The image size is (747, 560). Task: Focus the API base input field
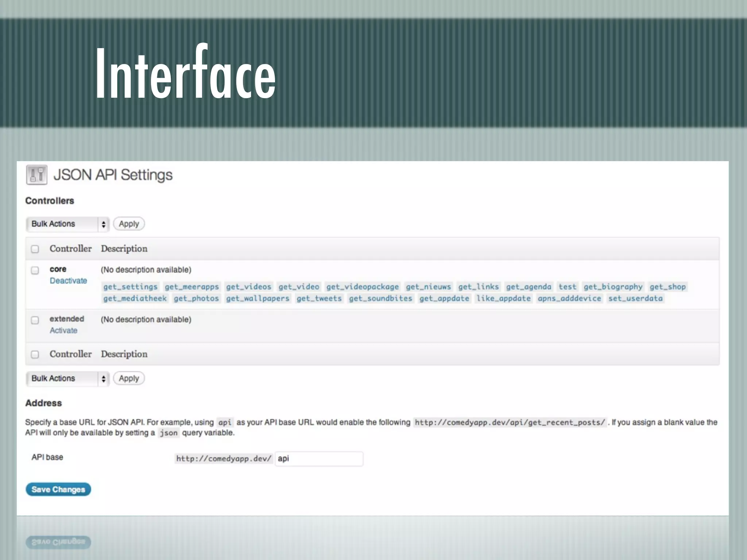pyautogui.click(x=319, y=459)
